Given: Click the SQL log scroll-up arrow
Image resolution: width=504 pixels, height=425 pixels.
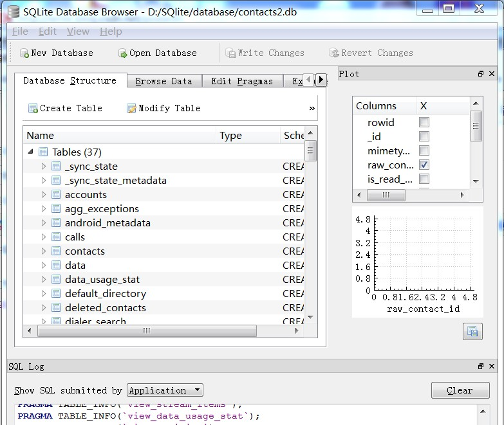Looking at the screenshot, I should (x=483, y=411).
